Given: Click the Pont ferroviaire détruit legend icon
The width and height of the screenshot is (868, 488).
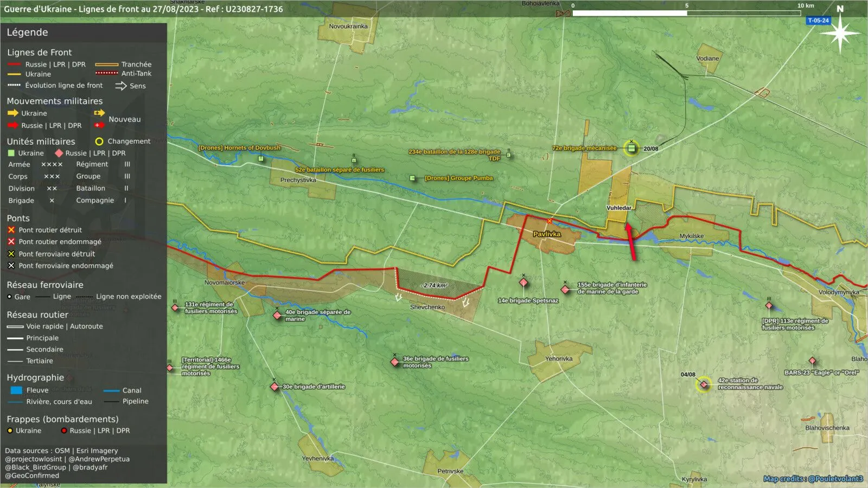Looking at the screenshot, I should pos(11,254).
